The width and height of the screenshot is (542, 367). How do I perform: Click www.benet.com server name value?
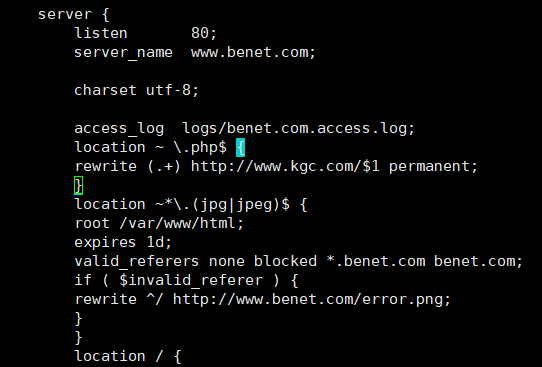(249, 52)
